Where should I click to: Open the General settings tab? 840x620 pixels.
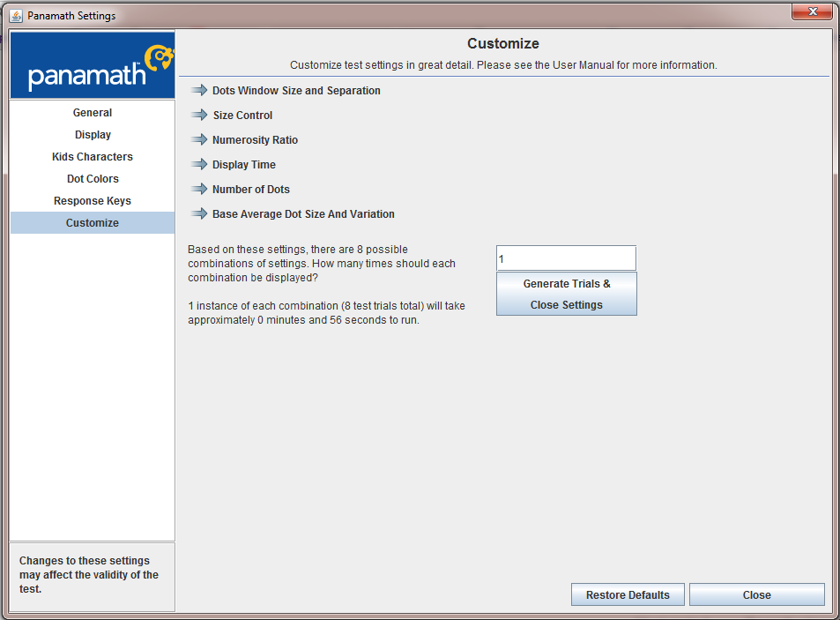pyautogui.click(x=93, y=113)
